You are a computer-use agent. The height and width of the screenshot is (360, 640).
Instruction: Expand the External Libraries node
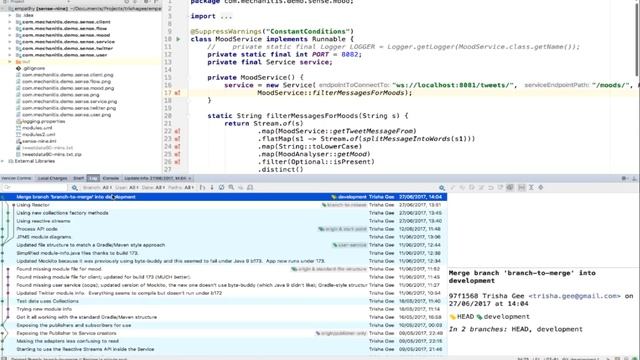(x=3, y=161)
